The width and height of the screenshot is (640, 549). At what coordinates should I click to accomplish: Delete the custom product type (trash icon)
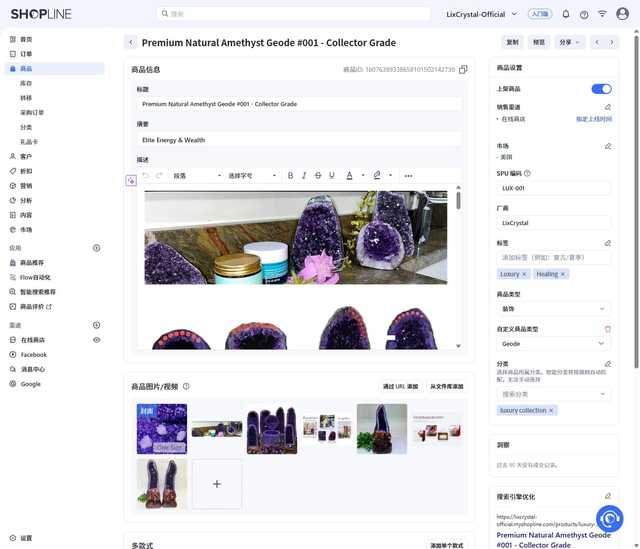click(608, 329)
